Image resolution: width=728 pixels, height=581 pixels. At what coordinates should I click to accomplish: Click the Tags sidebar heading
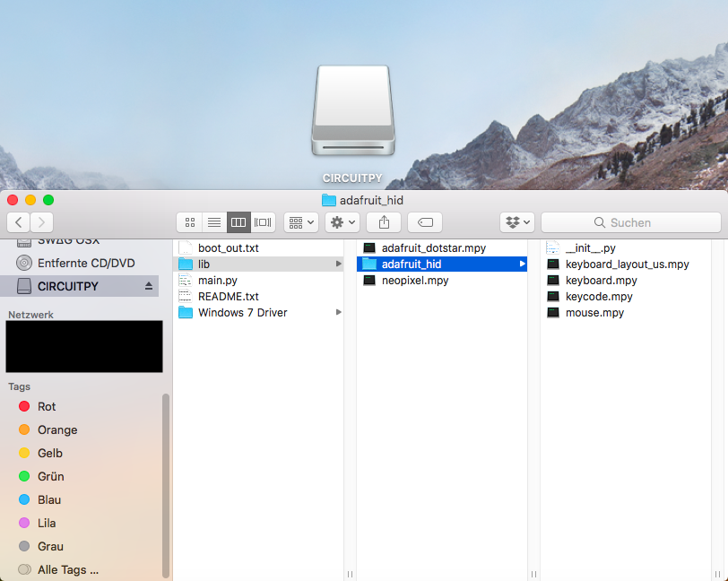pyautogui.click(x=19, y=386)
